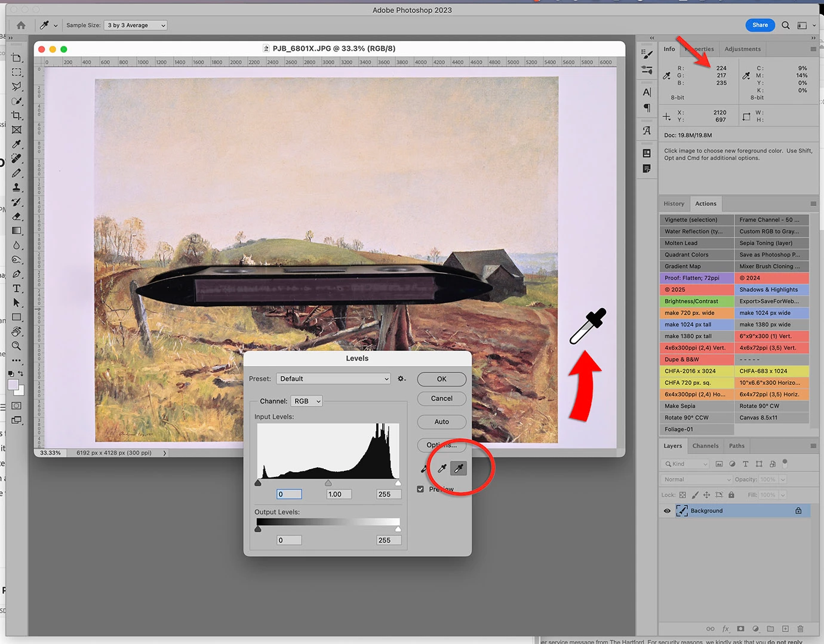The height and width of the screenshot is (644, 824).
Task: Open the Sample Size dropdown
Action: click(x=136, y=25)
